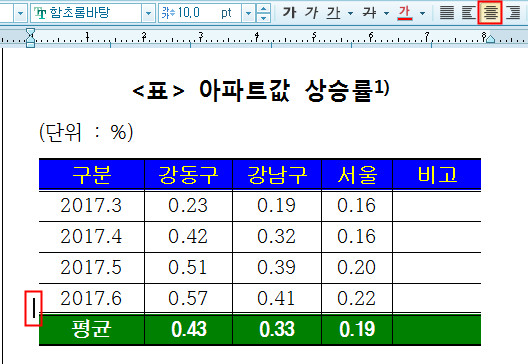Click the 10.0 pt font size field

point(200,13)
